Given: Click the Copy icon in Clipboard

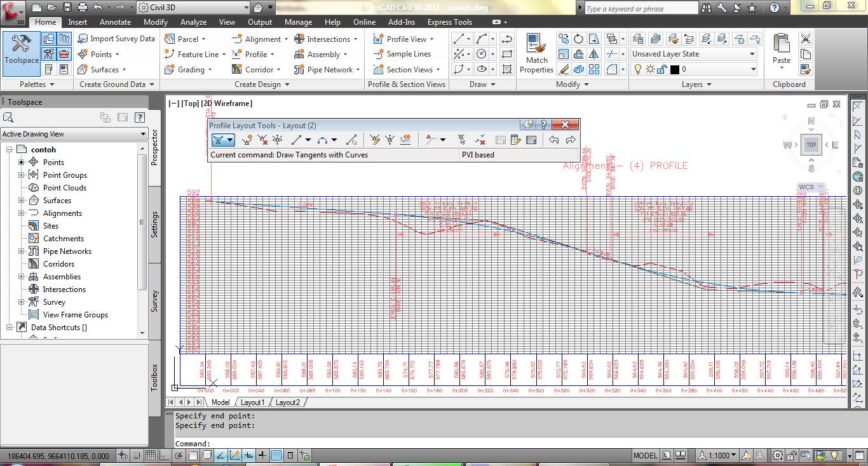Looking at the screenshot, I should [806, 54].
